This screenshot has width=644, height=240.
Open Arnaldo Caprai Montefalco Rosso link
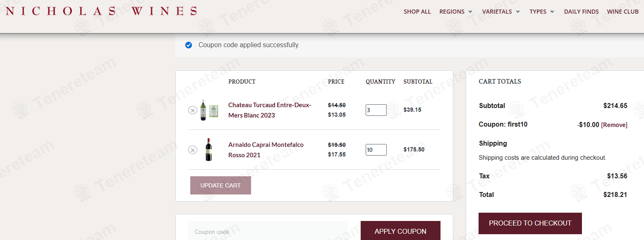(266, 150)
